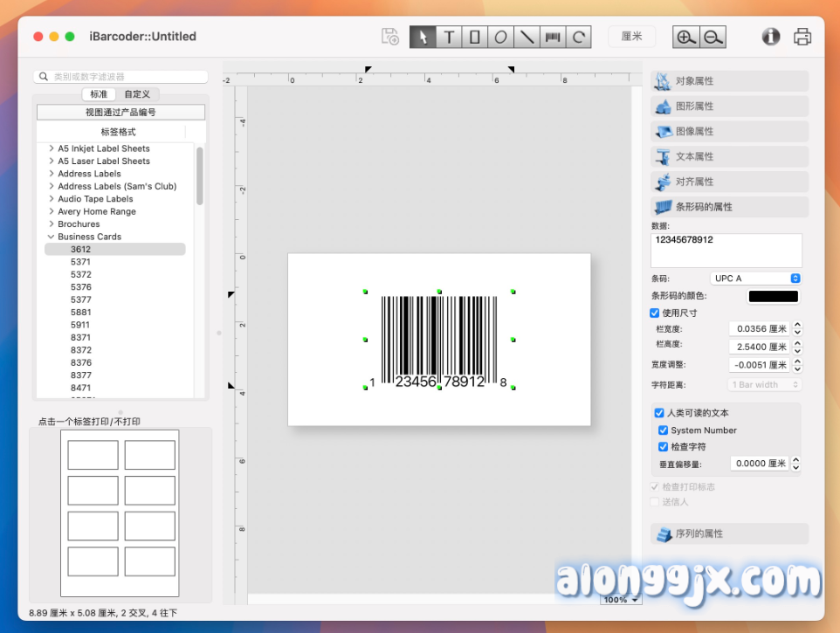Switch to the 自定义 tab
This screenshot has width=840, height=633.
pos(137,94)
